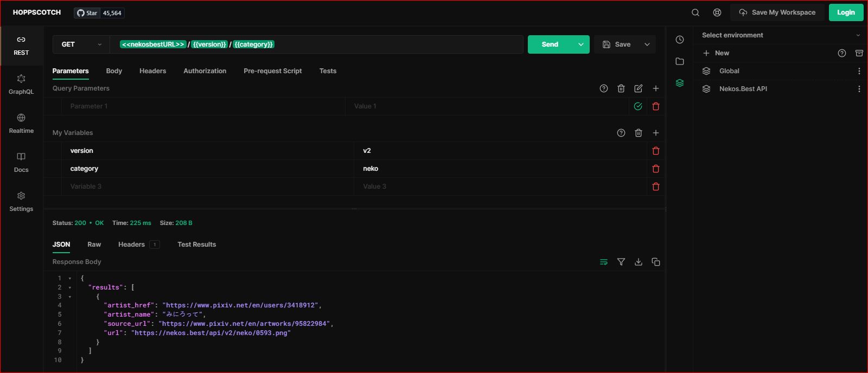Select the Raw response tab
Screen dimensions: 868x373
click(x=94, y=245)
